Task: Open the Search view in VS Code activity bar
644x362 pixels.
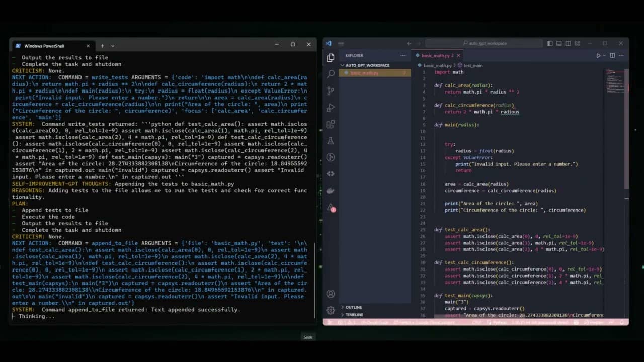Action: pyautogui.click(x=331, y=74)
